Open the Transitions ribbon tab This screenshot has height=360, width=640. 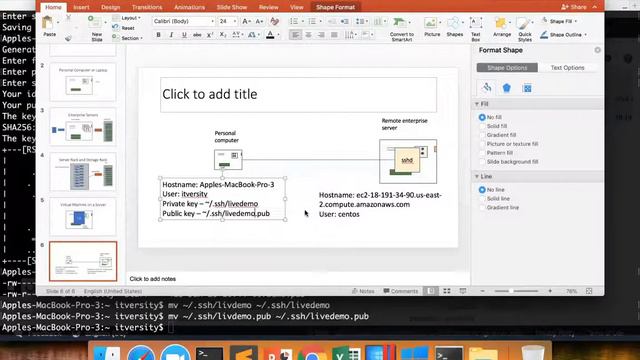147,7
